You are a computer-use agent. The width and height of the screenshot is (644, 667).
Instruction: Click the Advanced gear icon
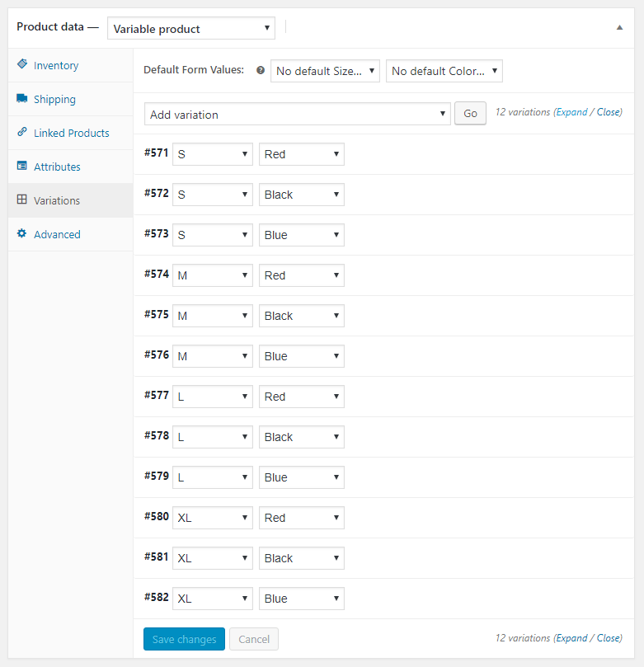coord(22,233)
